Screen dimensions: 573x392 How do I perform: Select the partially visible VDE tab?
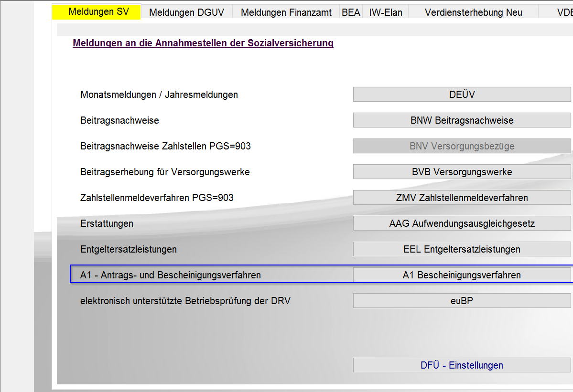pos(564,12)
